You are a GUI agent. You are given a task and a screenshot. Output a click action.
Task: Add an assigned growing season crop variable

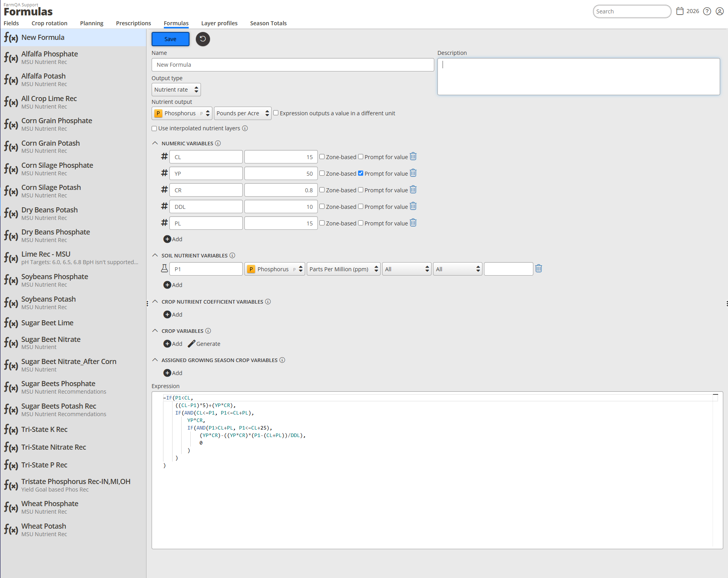pyautogui.click(x=173, y=373)
